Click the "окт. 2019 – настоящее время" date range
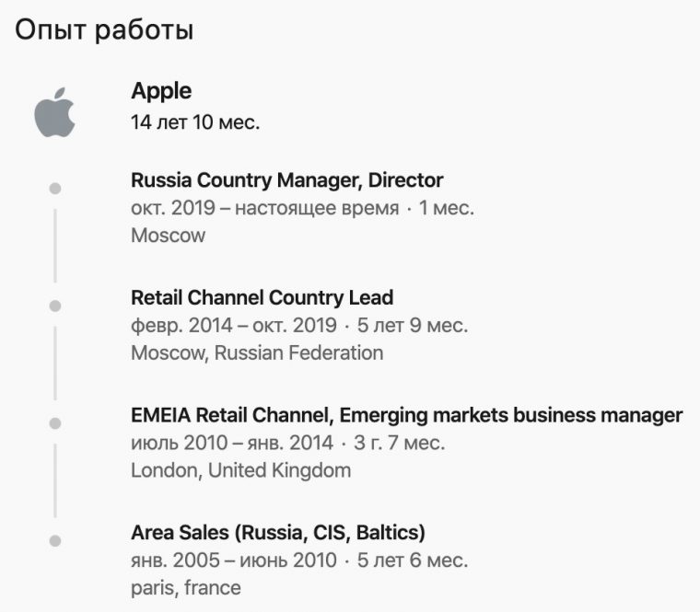Image resolution: width=700 pixels, height=612 pixels. coord(264,208)
